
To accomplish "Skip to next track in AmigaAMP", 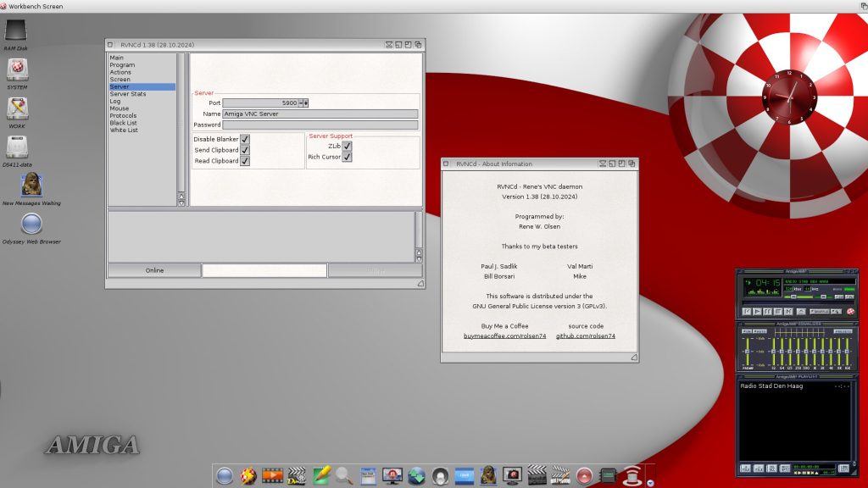I will tap(789, 312).
